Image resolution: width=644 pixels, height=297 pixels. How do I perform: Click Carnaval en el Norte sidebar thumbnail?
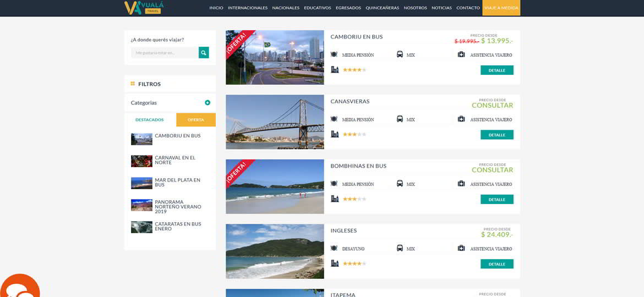pyautogui.click(x=141, y=161)
